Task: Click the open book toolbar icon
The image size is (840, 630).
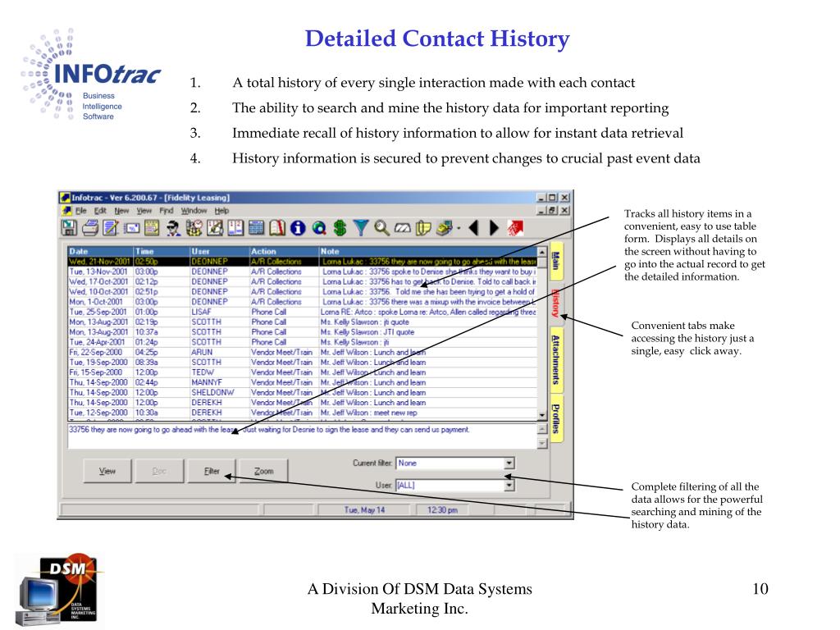Action: click(x=277, y=228)
